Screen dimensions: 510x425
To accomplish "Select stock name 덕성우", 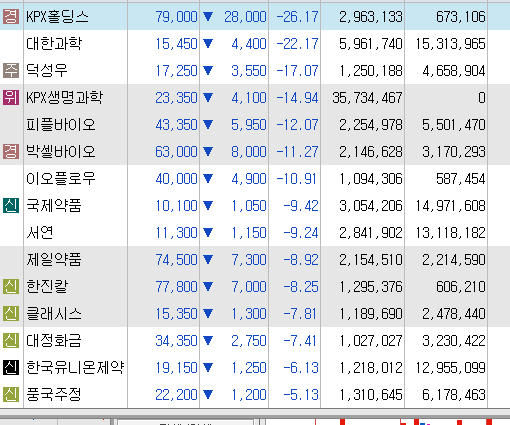I will pyautogui.click(x=47, y=71).
